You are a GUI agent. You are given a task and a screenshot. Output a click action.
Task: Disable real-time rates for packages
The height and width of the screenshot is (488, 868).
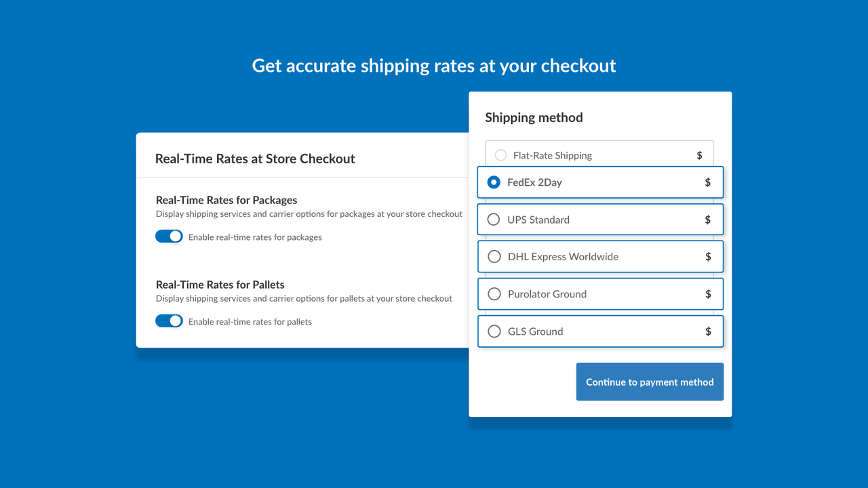pyautogui.click(x=169, y=236)
